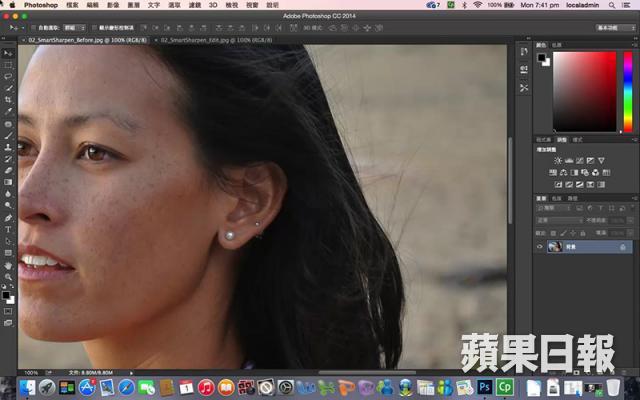The height and width of the screenshot is (400, 640).
Task: Add a Curves adjustment
Action: (579, 161)
